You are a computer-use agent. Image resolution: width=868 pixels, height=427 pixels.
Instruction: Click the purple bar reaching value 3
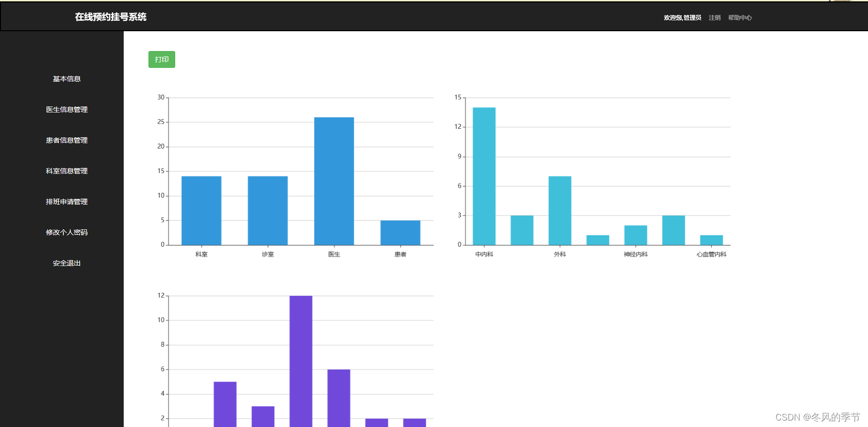tap(263, 417)
